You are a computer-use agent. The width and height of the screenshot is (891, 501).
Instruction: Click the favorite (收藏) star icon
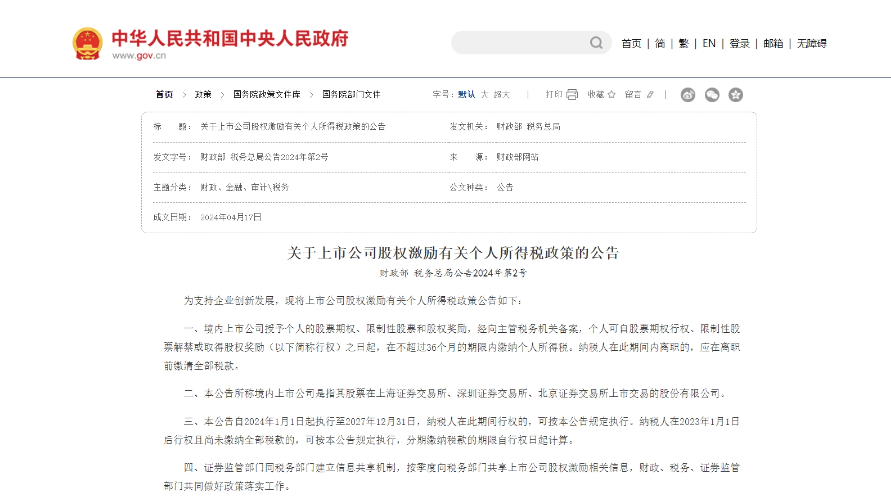tap(612, 94)
